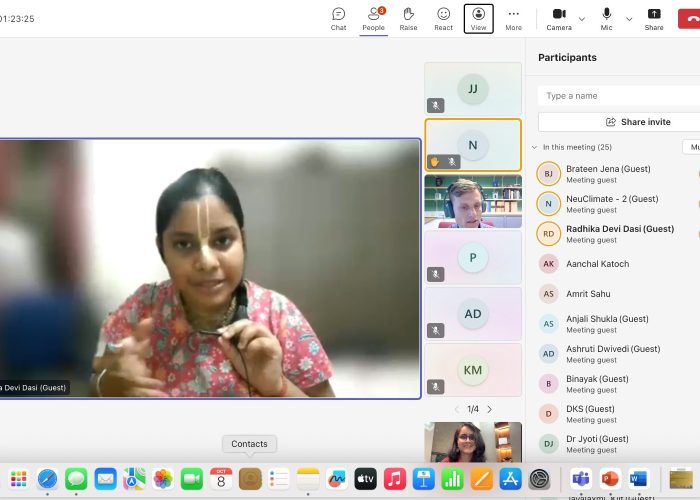The image size is (700, 500).
Task: Open the Chat panel
Action: click(x=338, y=19)
